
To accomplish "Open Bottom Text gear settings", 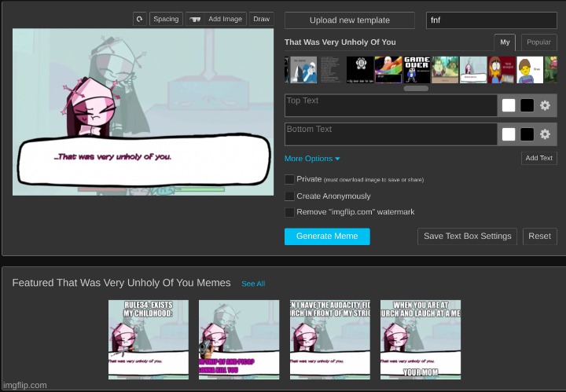I will (545, 134).
